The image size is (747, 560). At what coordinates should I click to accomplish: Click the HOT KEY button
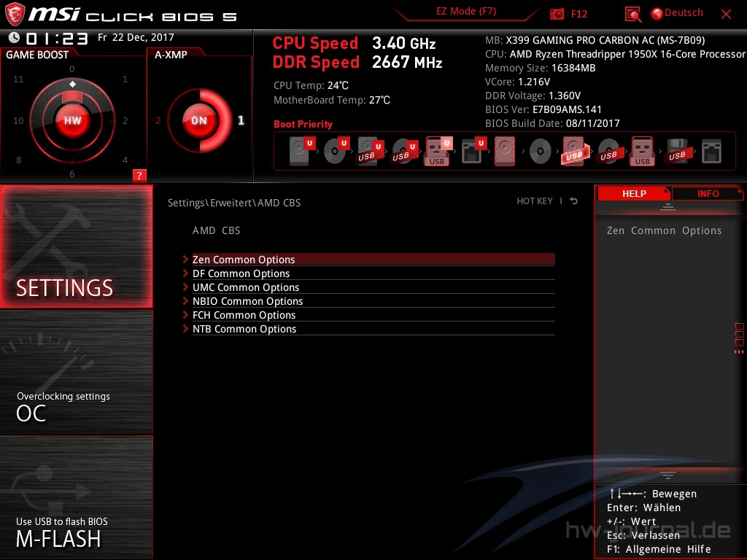(x=535, y=201)
